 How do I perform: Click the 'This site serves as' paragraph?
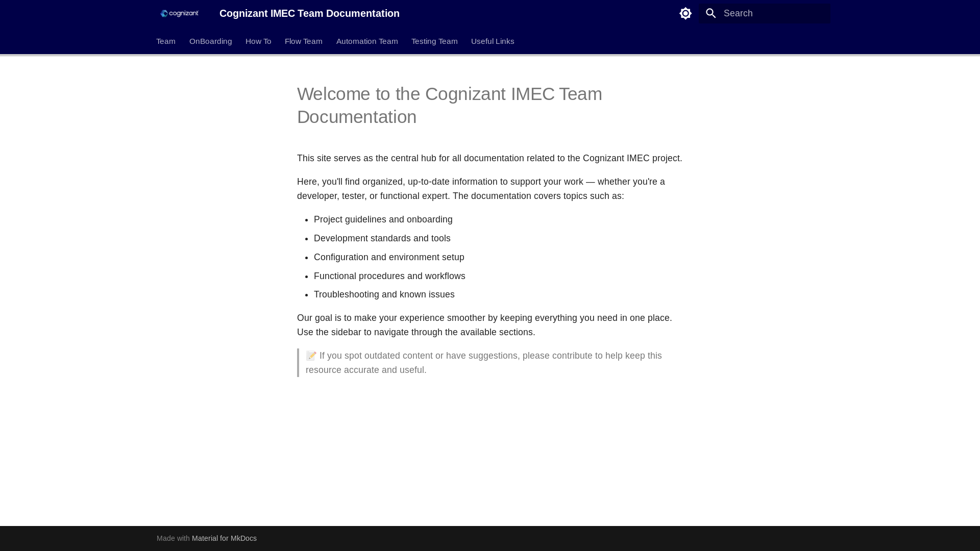[x=489, y=158]
